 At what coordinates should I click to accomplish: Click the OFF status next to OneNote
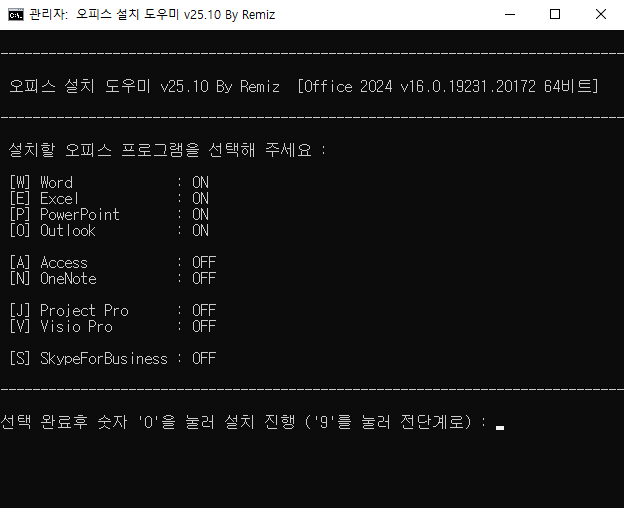[204, 279]
